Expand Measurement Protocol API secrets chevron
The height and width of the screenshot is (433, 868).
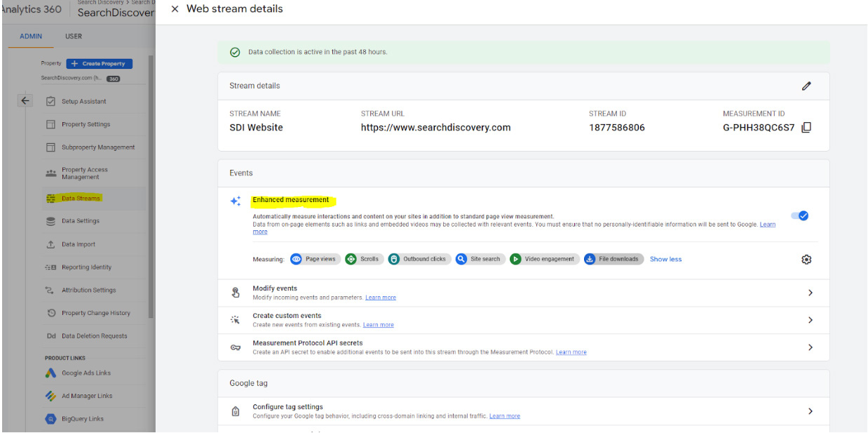point(810,347)
